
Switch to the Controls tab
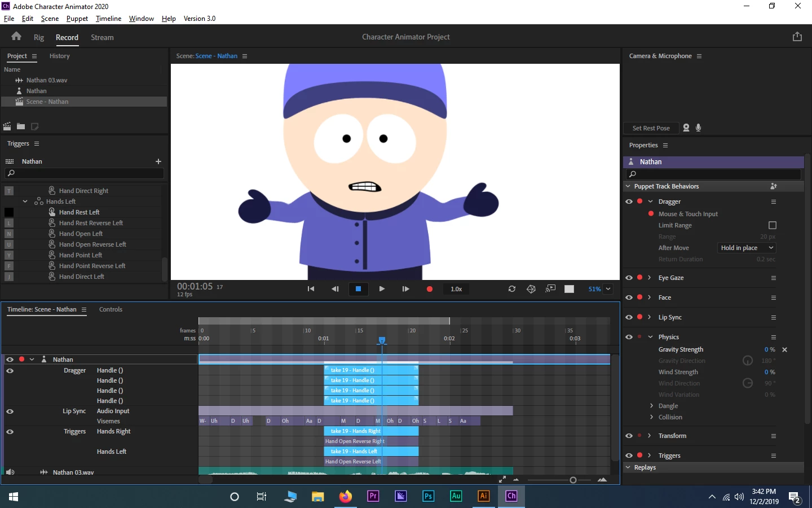[111, 310]
